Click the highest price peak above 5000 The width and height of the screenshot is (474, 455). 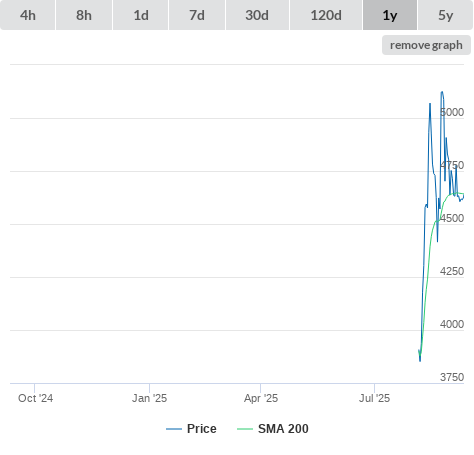[x=442, y=92]
